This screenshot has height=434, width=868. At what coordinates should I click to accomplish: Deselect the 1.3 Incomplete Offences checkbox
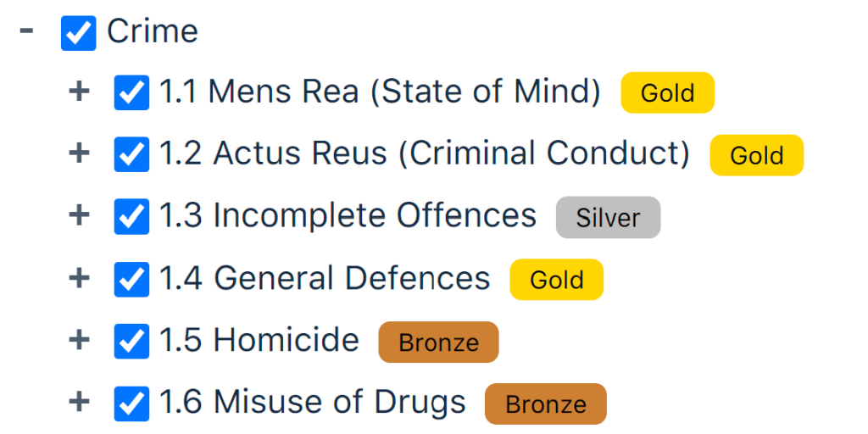[x=131, y=217]
